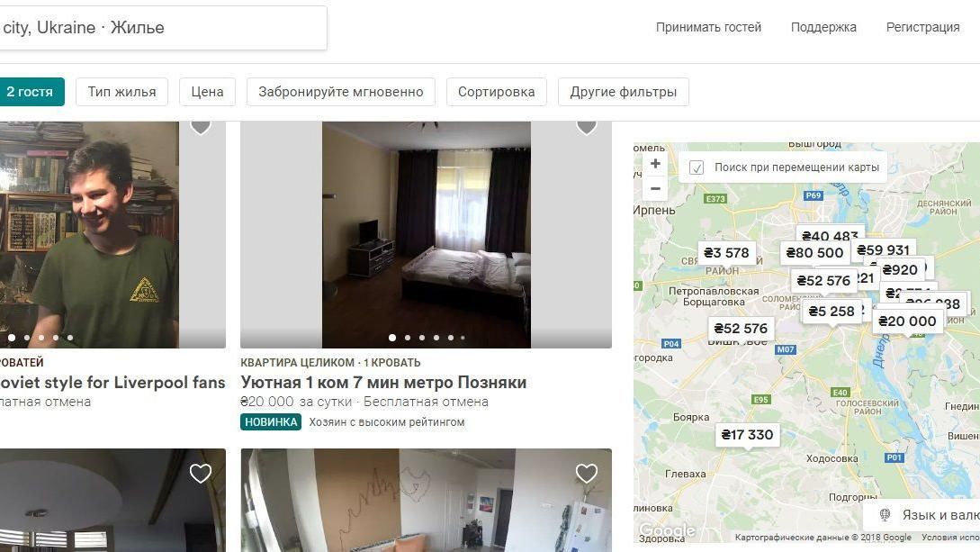The width and height of the screenshot is (980, 552).
Task: Open the 'Поддержка' menu item
Action: [x=823, y=28]
